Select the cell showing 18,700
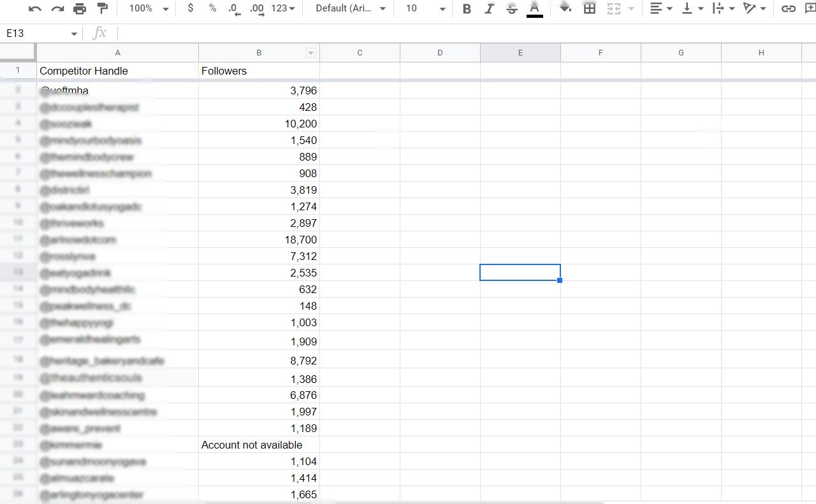816x504 pixels. tap(259, 240)
